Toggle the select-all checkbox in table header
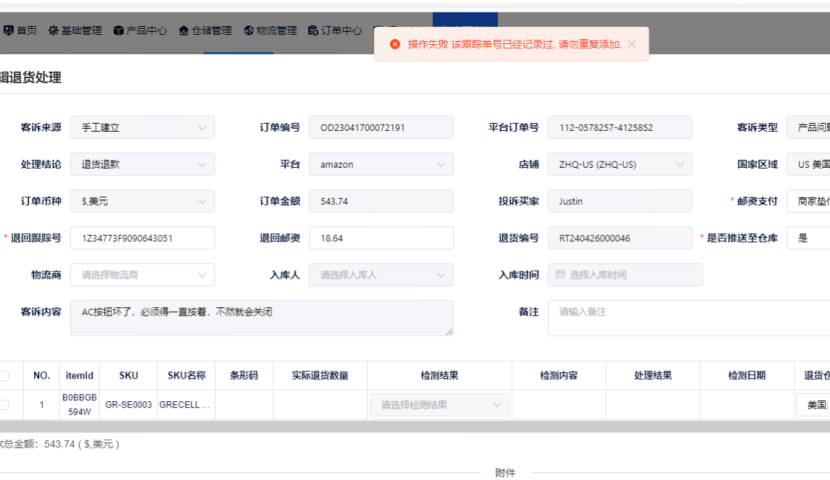The height and width of the screenshot is (480, 830). [x=4, y=376]
